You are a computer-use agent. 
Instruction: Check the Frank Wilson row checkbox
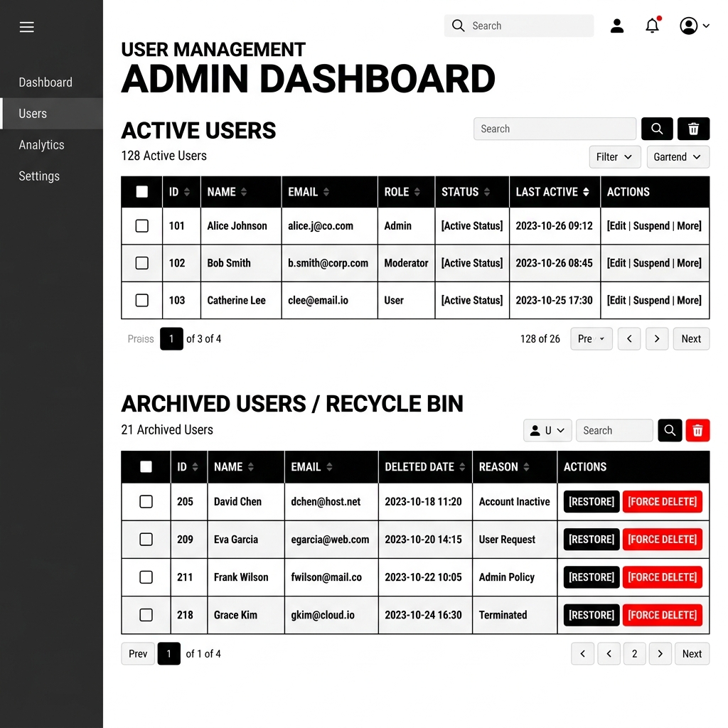(146, 577)
